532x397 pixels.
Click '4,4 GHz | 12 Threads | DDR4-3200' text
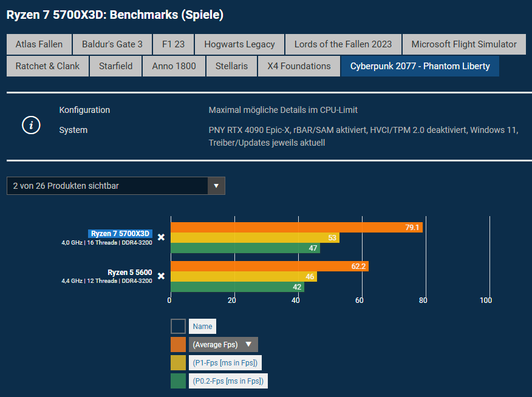[107, 281]
